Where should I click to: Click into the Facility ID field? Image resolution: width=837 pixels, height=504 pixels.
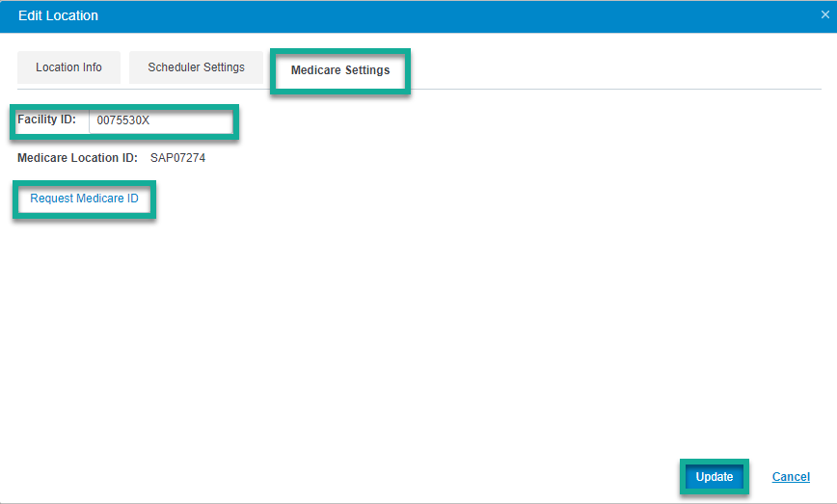161,120
